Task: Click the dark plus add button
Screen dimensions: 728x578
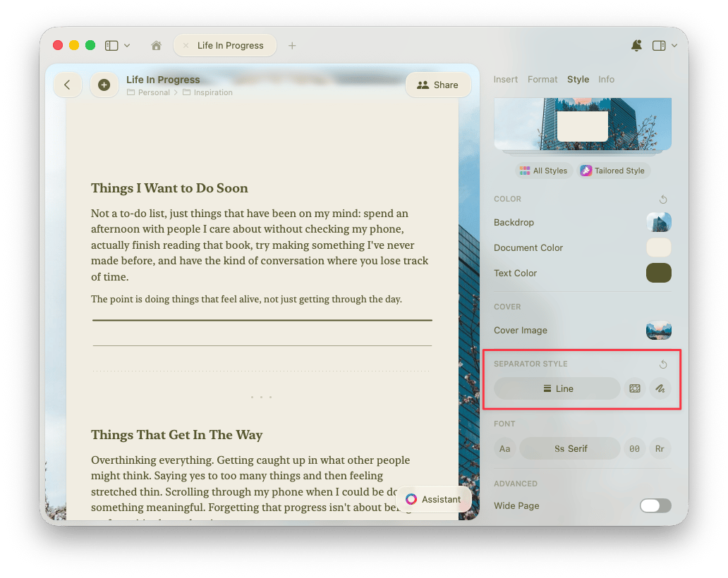Action: (104, 85)
